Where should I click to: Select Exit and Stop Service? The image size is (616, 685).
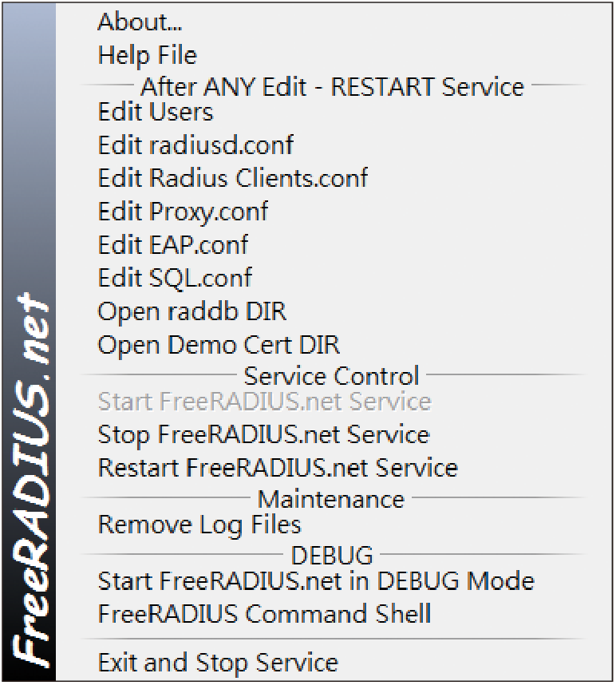[334, 663]
